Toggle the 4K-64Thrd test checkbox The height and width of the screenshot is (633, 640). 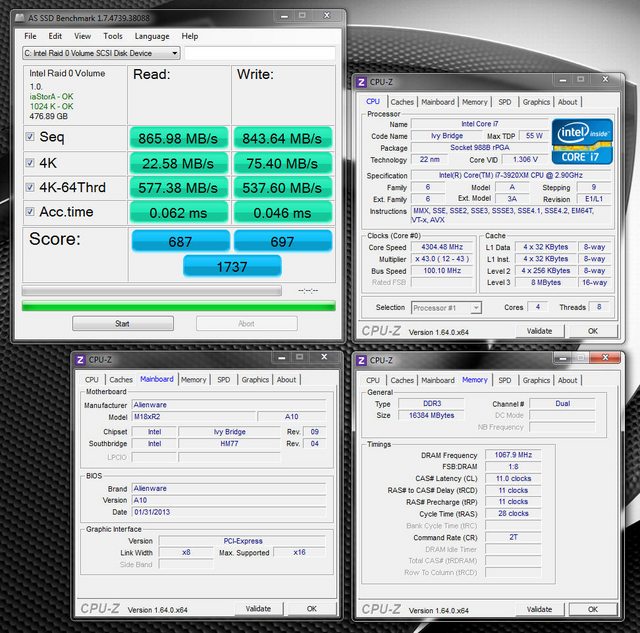click(30, 187)
